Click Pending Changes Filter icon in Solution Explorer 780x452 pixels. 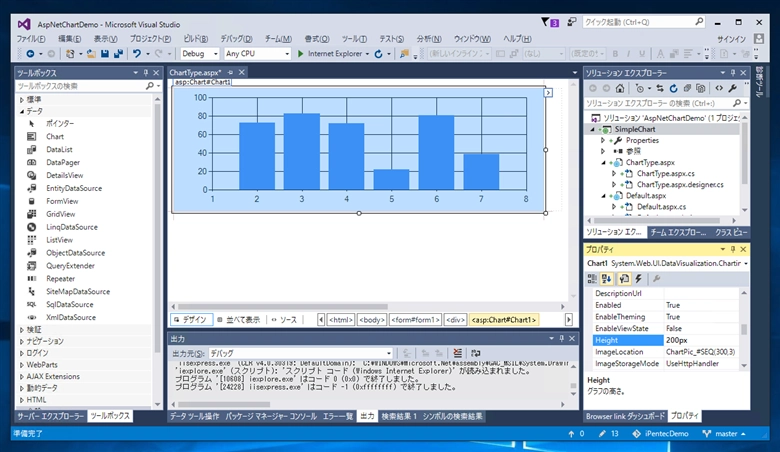640,89
